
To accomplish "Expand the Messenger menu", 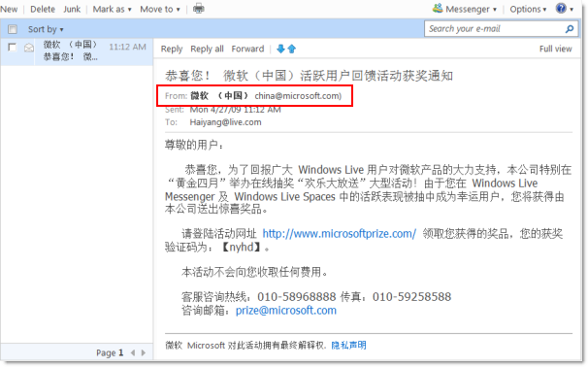I will 471,9.
